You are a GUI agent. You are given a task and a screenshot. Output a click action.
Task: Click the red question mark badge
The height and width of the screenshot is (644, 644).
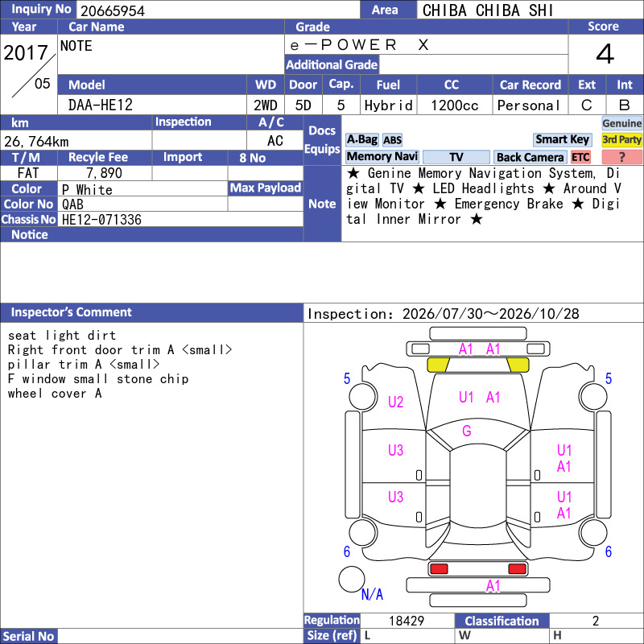pos(621,157)
